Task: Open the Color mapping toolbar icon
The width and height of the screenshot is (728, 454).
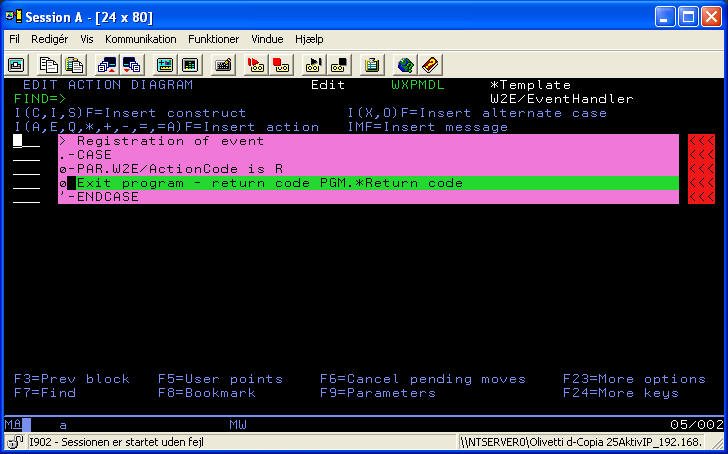Action: point(190,65)
